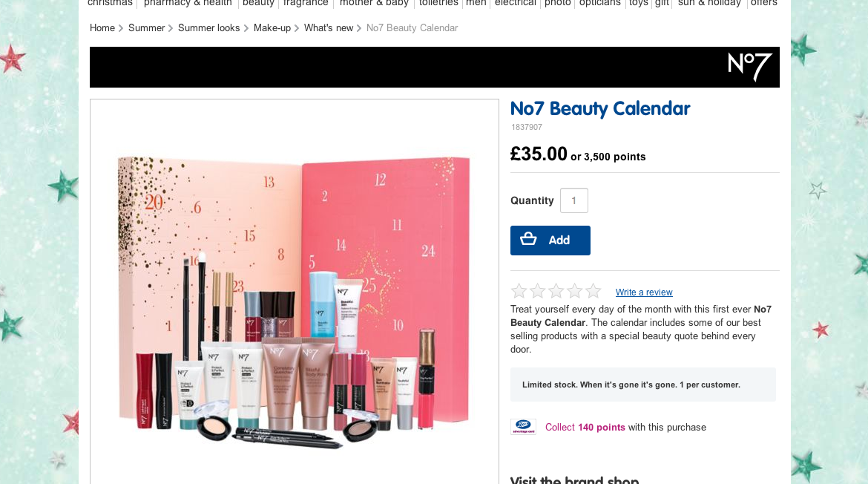868x484 pixels.
Task: Select the first rating star
Action: (x=519, y=291)
